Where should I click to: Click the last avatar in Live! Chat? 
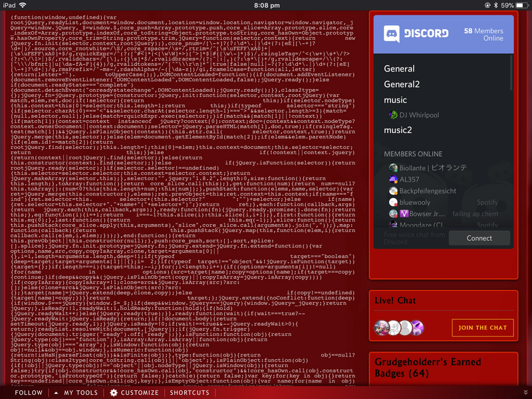pos(418,327)
